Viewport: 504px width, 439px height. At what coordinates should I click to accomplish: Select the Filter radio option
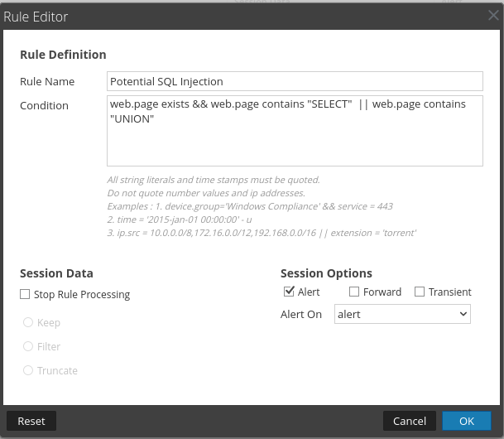coord(29,346)
